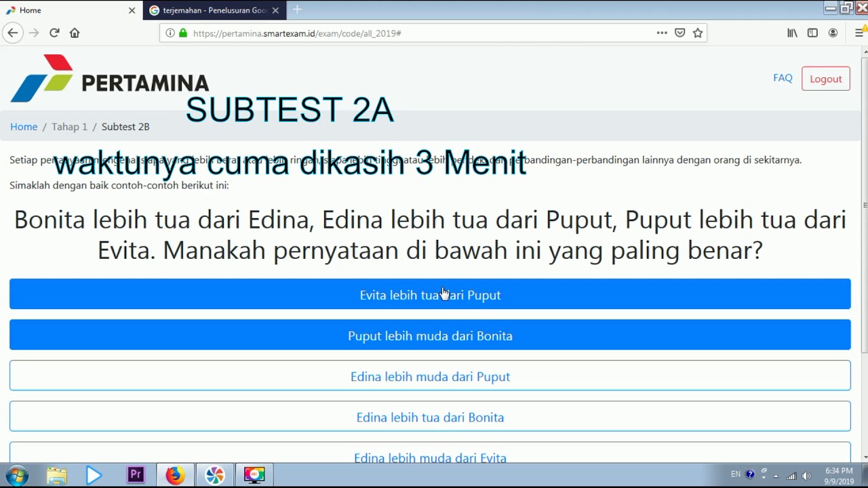Click Subtest 2B breadcrumb text
The width and height of the screenshot is (868, 488).
tap(125, 127)
